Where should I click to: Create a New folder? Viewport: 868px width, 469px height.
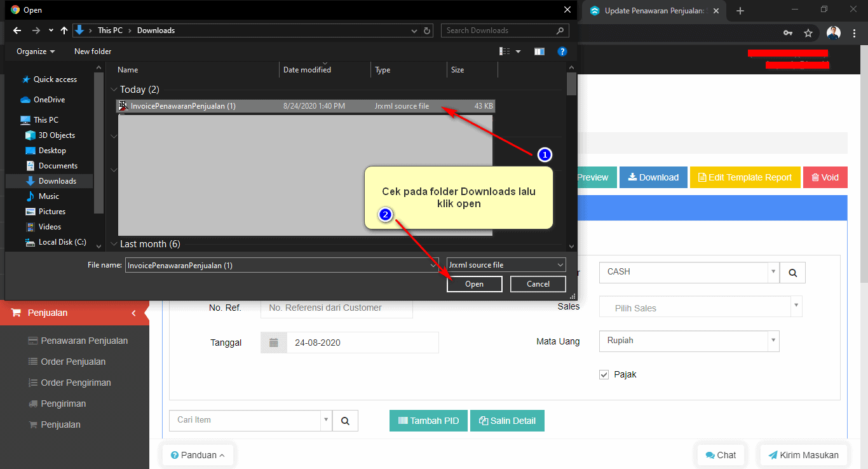pos(93,51)
